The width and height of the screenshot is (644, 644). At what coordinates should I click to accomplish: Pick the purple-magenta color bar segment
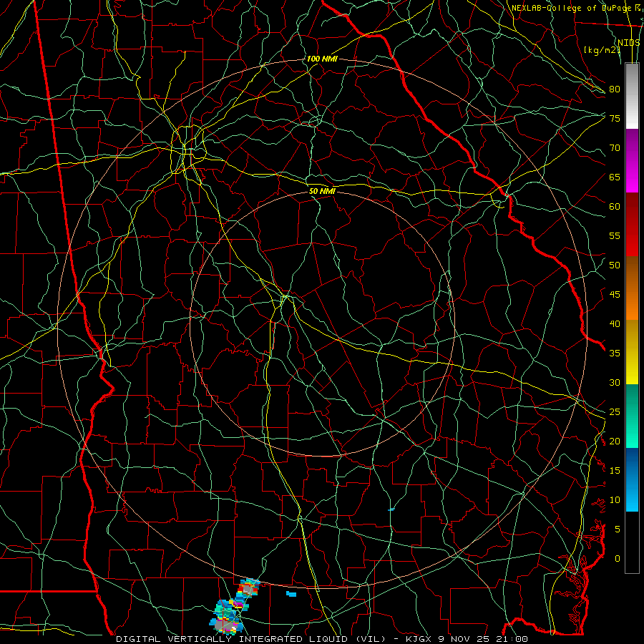(x=632, y=160)
